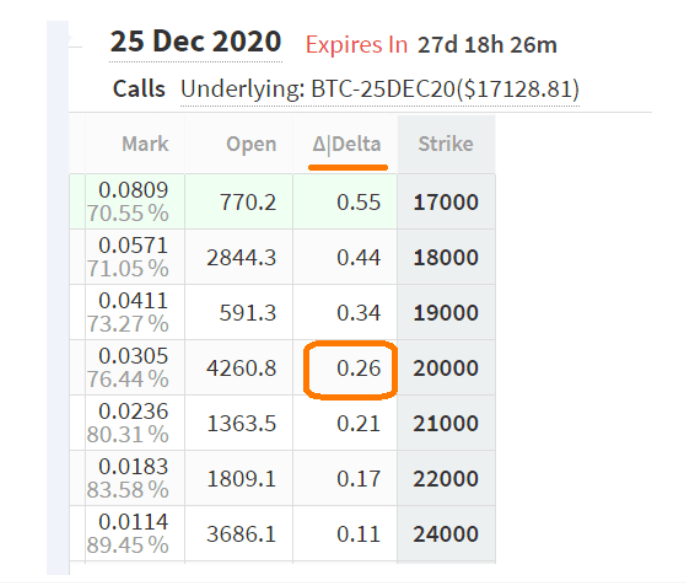Screen dimensions: 685x583
Task: Select the 24000 strike cell
Action: click(x=446, y=534)
